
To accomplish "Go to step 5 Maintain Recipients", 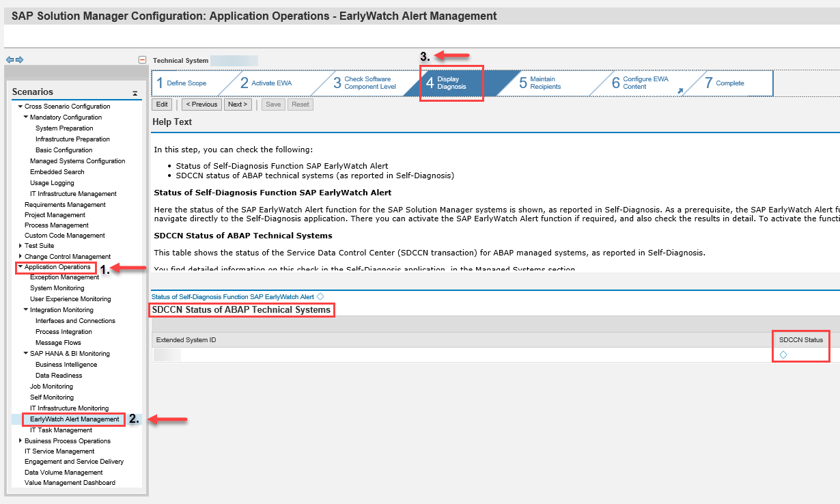I will coord(540,83).
